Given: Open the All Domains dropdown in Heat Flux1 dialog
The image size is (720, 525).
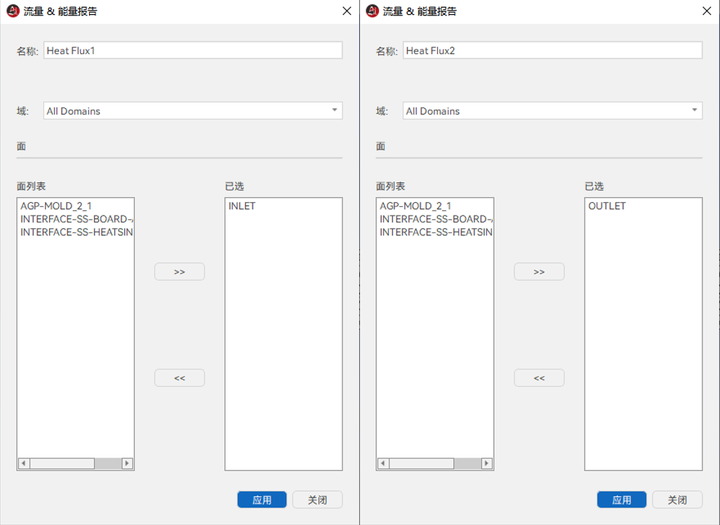Looking at the screenshot, I should tap(193, 111).
